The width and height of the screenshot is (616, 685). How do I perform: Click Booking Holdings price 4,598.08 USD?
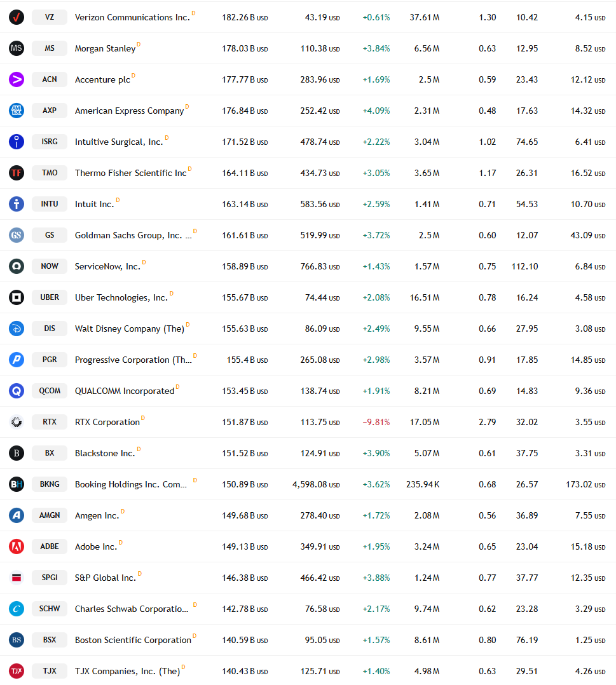pos(316,484)
